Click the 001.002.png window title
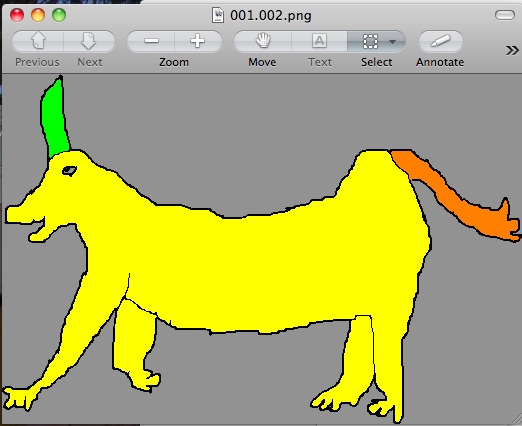The image size is (522, 426). click(271, 16)
